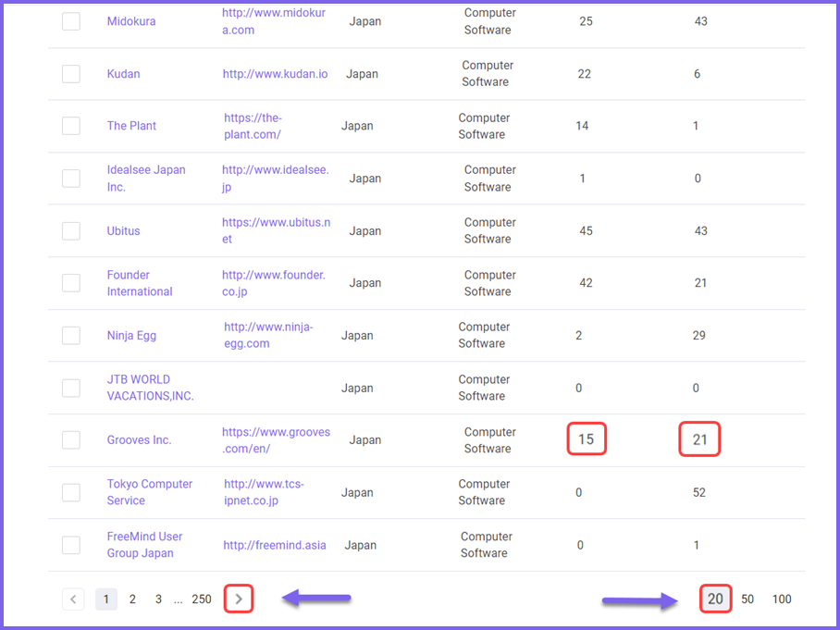This screenshot has width=840, height=630.
Task: Open FreeMind User Group Japan link
Action: (144, 545)
